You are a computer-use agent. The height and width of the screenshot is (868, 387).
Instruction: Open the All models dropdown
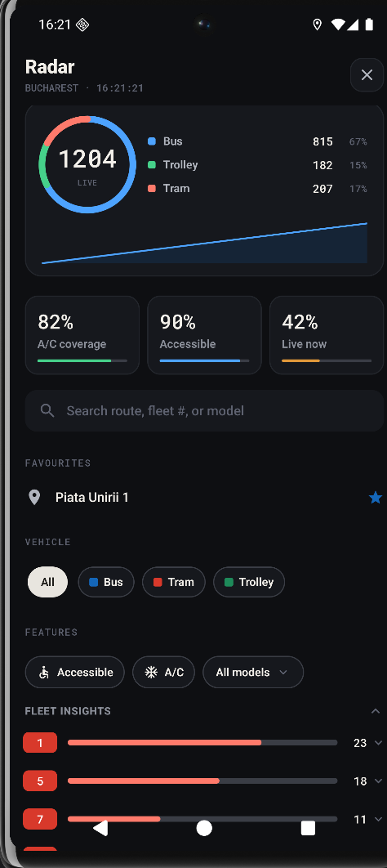(x=253, y=672)
